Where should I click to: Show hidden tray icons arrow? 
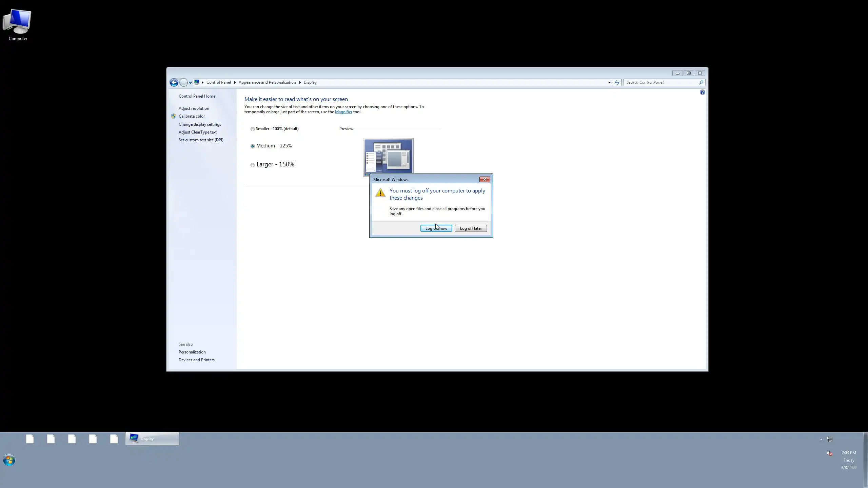point(821,439)
